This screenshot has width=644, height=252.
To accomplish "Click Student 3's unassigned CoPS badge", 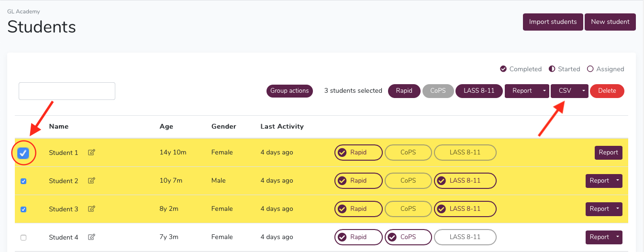I will [x=408, y=209].
